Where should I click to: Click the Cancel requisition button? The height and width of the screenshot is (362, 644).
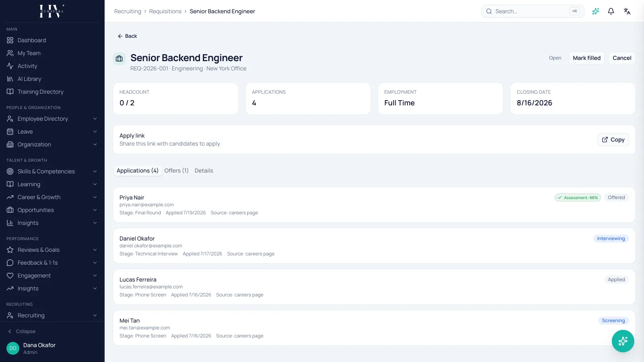(x=622, y=58)
